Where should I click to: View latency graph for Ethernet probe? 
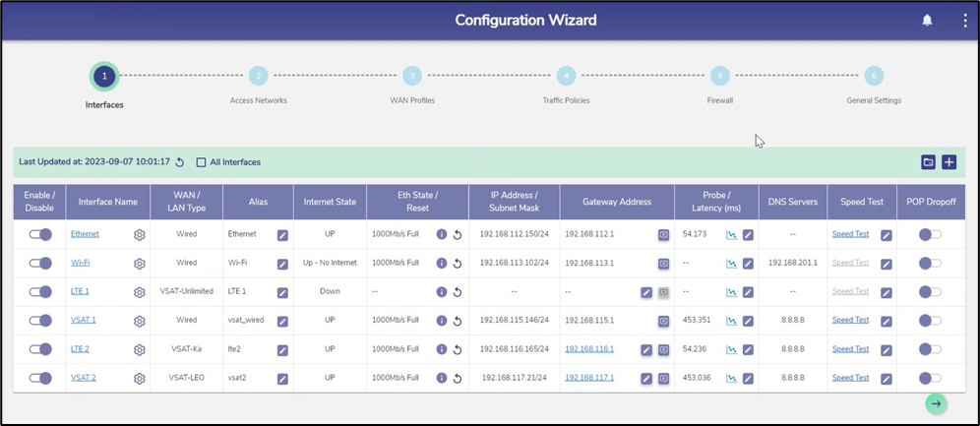pyautogui.click(x=731, y=235)
